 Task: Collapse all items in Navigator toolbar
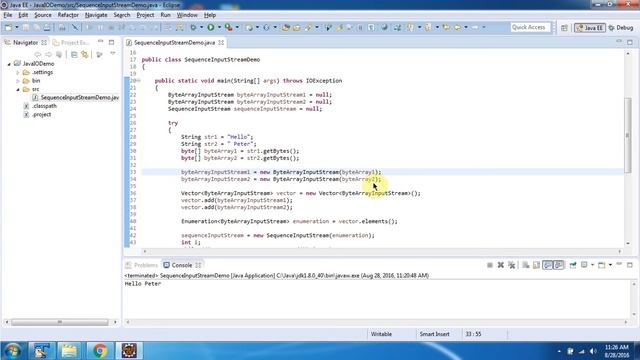pyautogui.click(x=74, y=54)
